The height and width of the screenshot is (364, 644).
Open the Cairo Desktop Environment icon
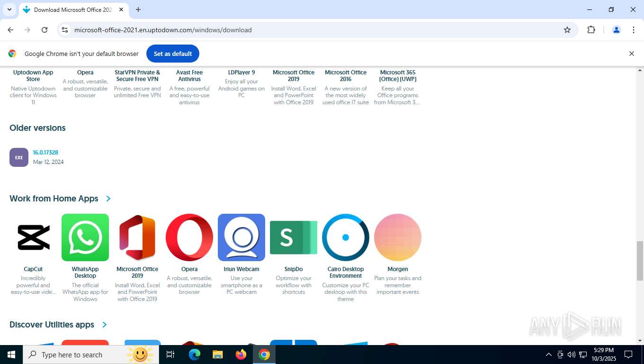click(346, 237)
